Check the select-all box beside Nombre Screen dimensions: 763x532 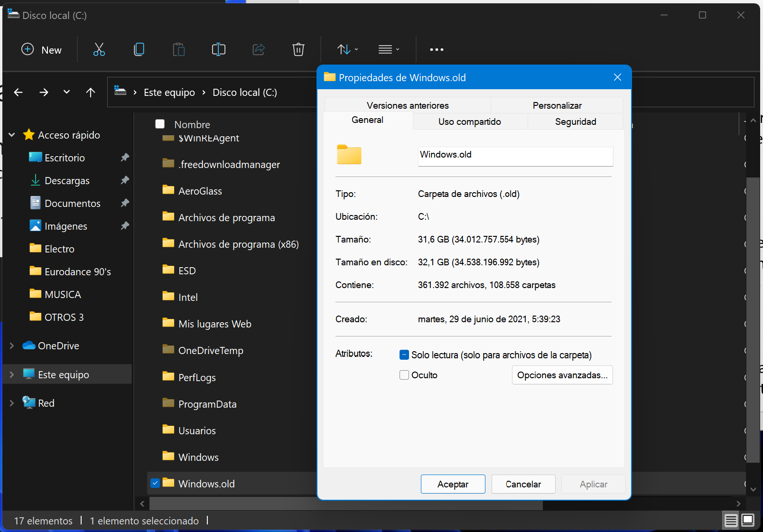point(160,124)
